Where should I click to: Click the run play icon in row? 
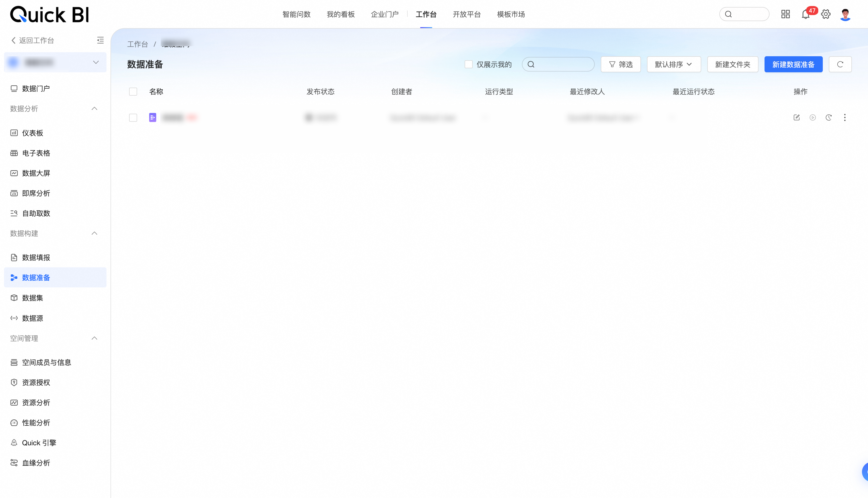[x=812, y=118]
